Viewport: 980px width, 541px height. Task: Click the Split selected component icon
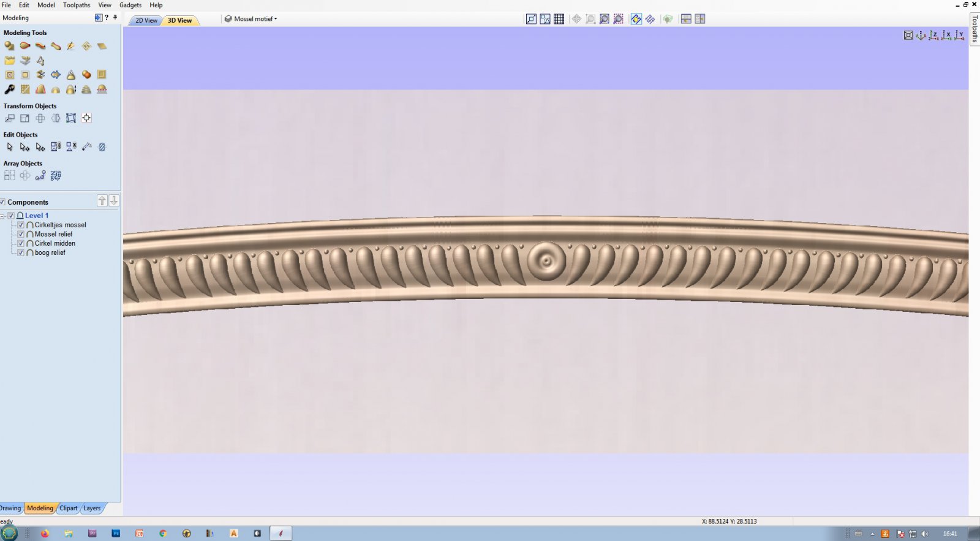40,75
